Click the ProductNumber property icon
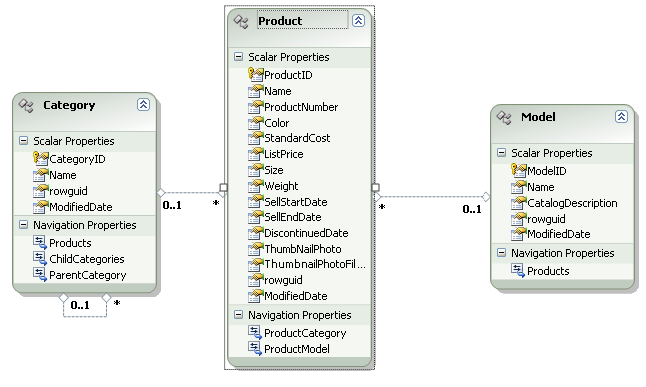Image resolution: width=646 pixels, height=387 pixels. (x=255, y=107)
